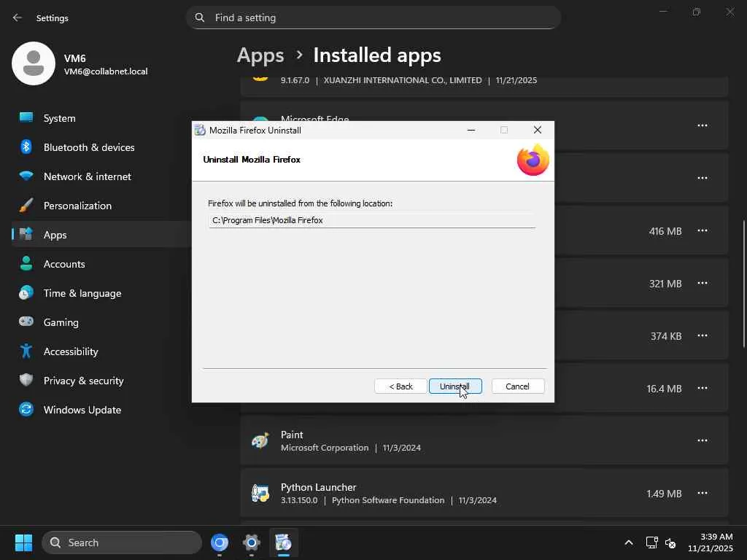Click the Uninstall button in Firefox dialog
This screenshot has height=560, width=747.
pyautogui.click(x=455, y=386)
